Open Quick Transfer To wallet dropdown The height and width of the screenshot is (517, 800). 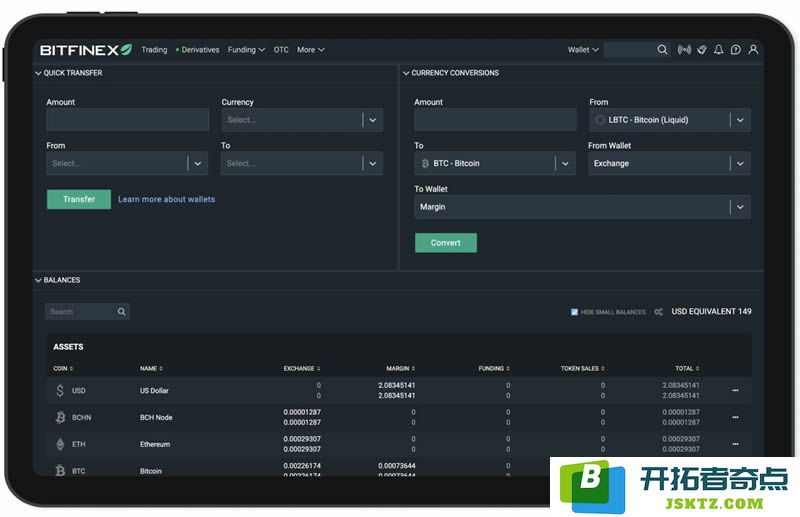pyautogui.click(x=302, y=163)
